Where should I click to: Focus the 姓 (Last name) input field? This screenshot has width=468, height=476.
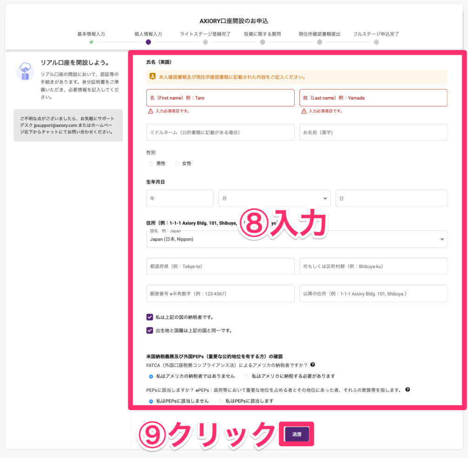373,98
